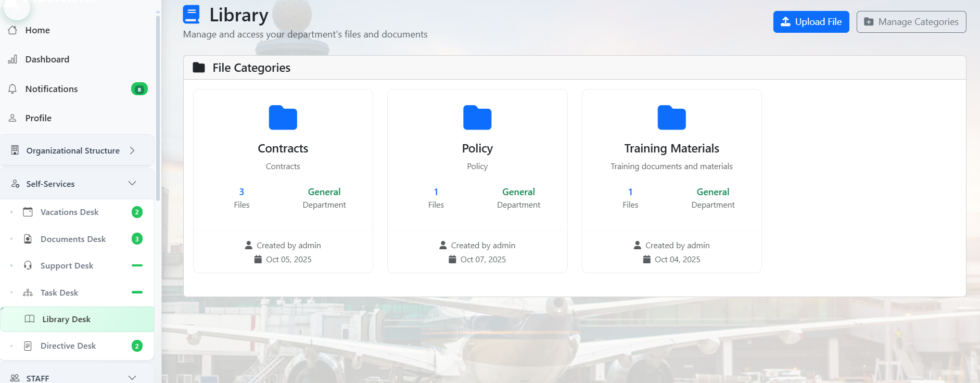The height and width of the screenshot is (383, 980).
Task: Click the Vacations Desk calendar icon
Action: tap(28, 212)
